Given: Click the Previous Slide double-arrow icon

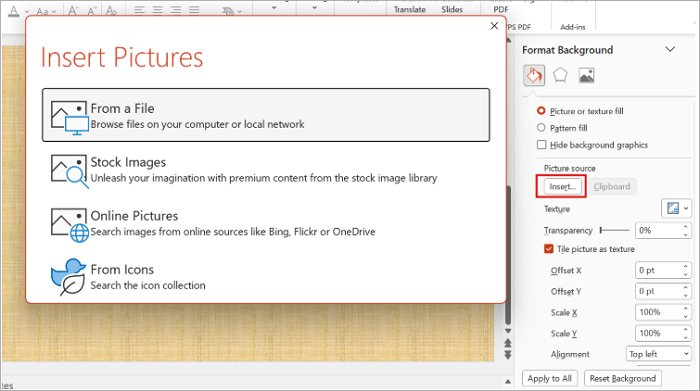Looking at the screenshot, I should coord(508,343).
